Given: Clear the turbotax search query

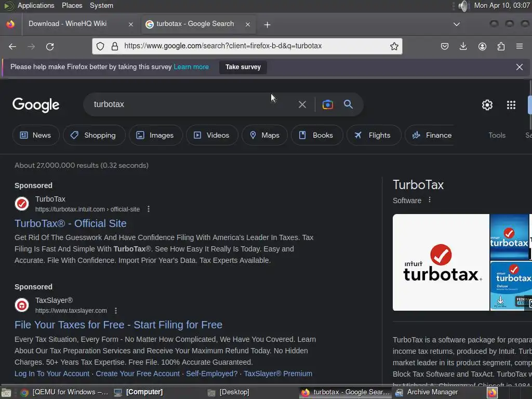Looking at the screenshot, I should pyautogui.click(x=302, y=104).
